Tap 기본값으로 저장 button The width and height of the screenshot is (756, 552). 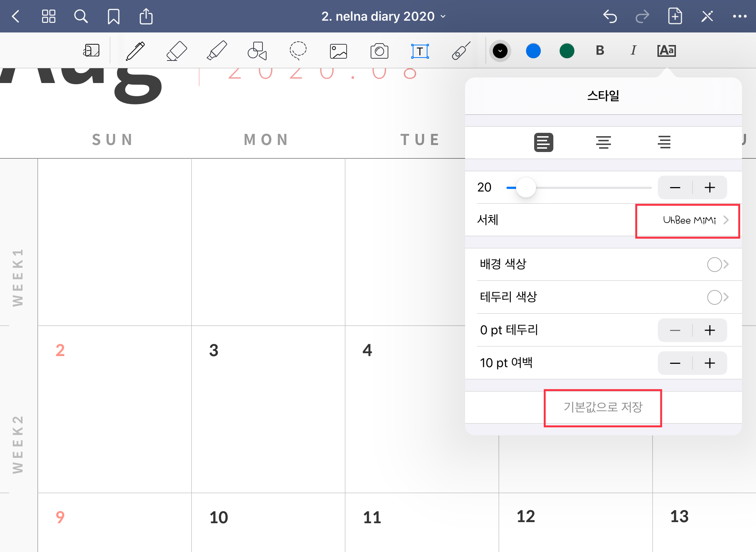603,407
